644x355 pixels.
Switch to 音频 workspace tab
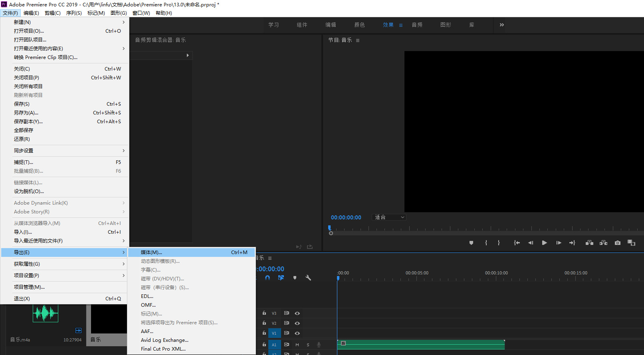[x=417, y=25]
